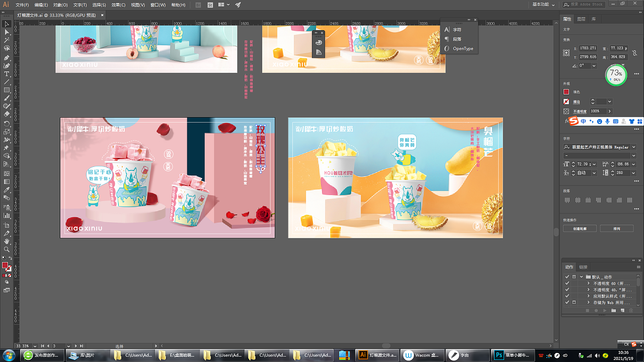The height and width of the screenshot is (362, 644).
Task: Select the Pen tool
Action: click(7, 58)
